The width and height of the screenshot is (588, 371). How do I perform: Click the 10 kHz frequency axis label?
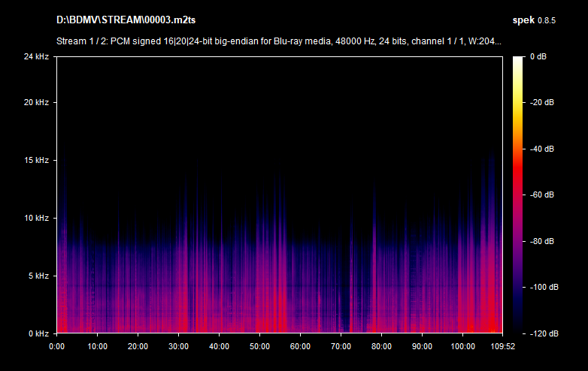(36, 218)
